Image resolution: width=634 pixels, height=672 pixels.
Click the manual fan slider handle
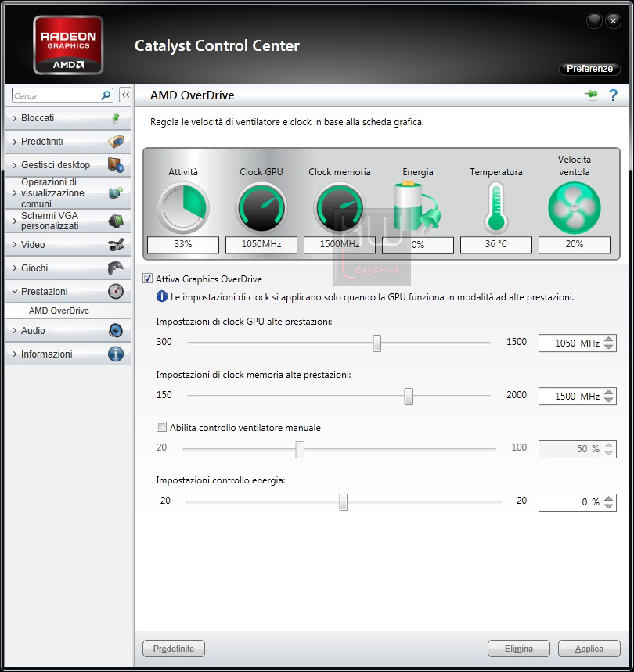(x=300, y=449)
